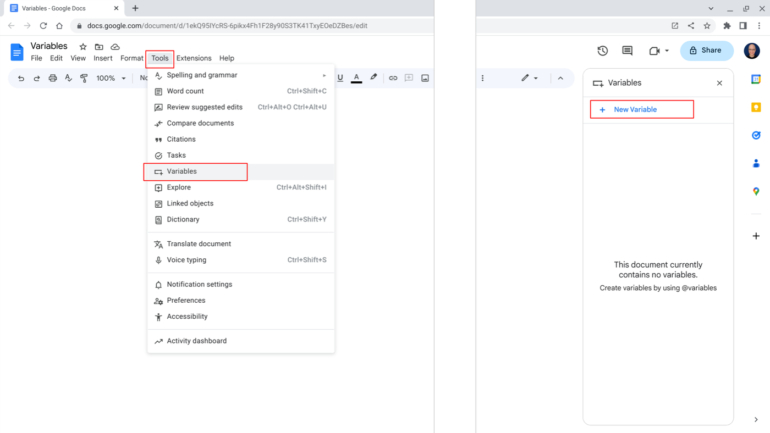
Task: Open version history clock icon
Action: point(602,50)
